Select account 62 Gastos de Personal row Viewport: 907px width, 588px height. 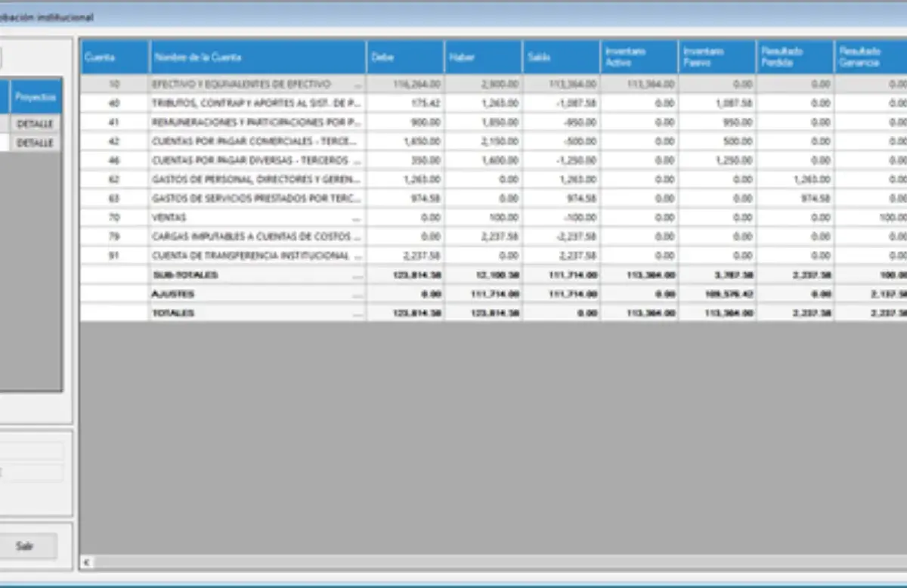494,180
